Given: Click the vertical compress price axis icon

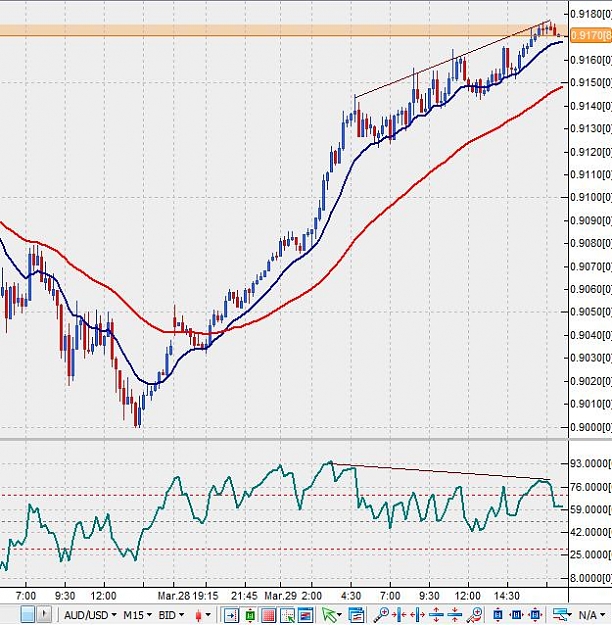Looking at the screenshot, I should click(454, 615).
